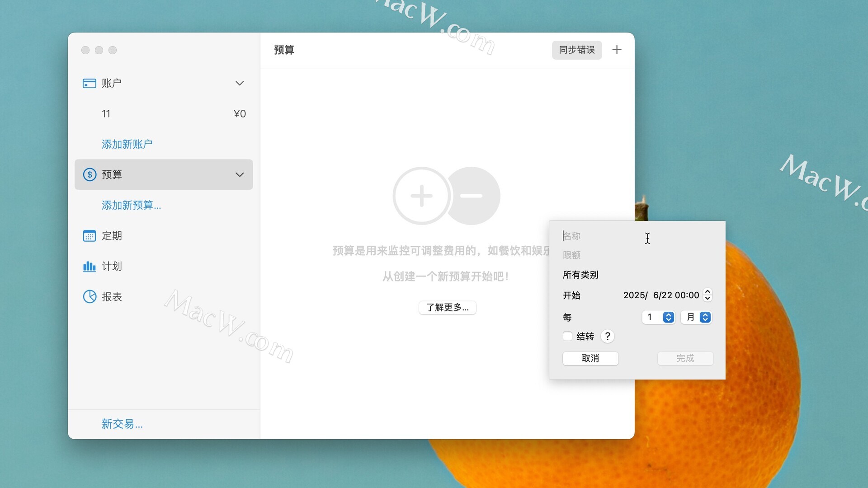Open the interval number dropdown showing 1
868x488 pixels.
[x=658, y=317]
